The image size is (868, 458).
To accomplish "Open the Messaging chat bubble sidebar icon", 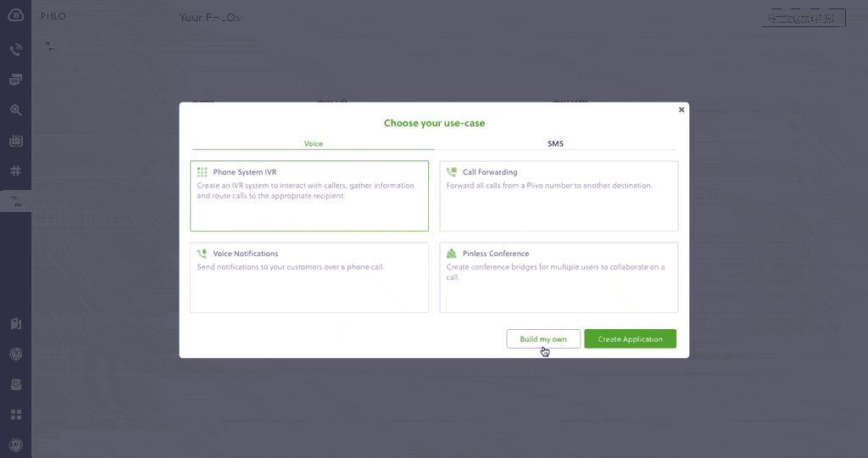I will point(15,80).
